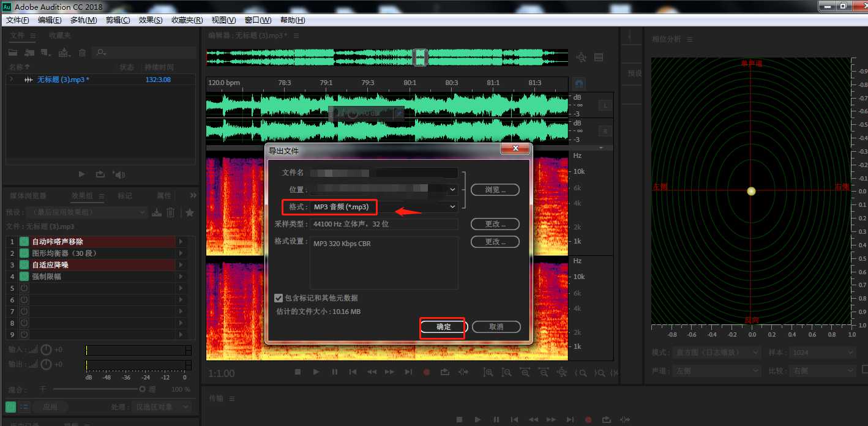This screenshot has height=426, width=868.
Task: Save effects rack preset icon
Action: (157, 212)
